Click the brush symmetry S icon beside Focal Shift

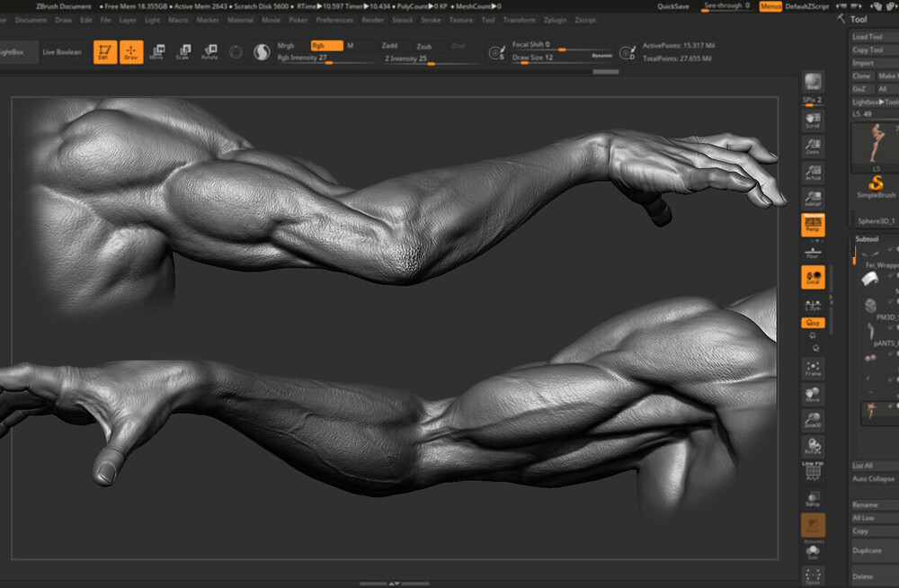[x=496, y=53]
